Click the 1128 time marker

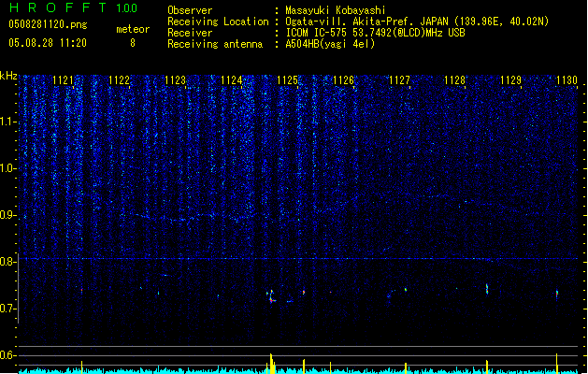tap(454, 80)
